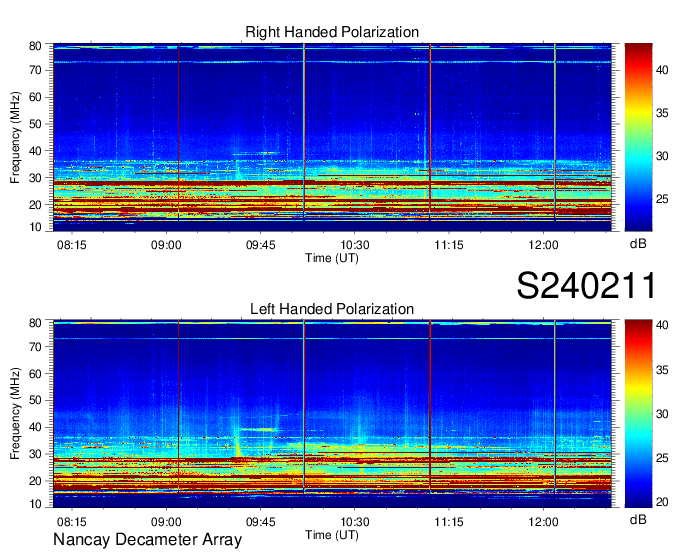Click the 30 dB label on the top colorbar
Screen dimensions: 680x552
pos(662,156)
